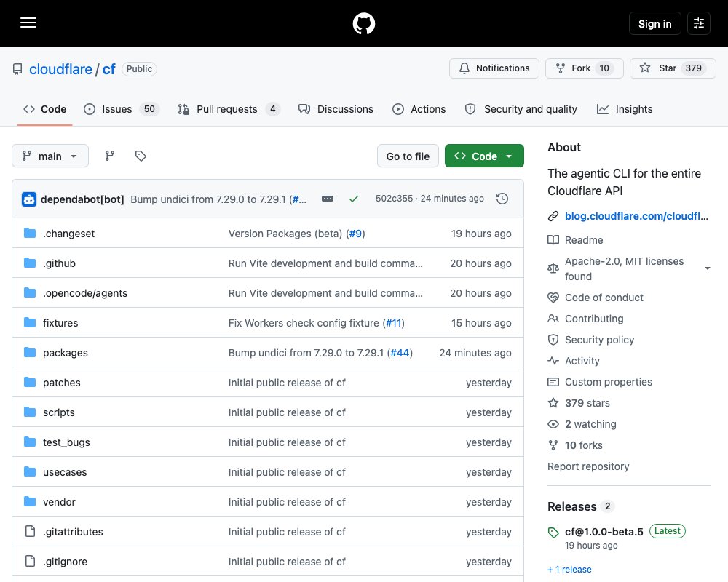
Task: Open the scripts folder
Action: (x=59, y=412)
